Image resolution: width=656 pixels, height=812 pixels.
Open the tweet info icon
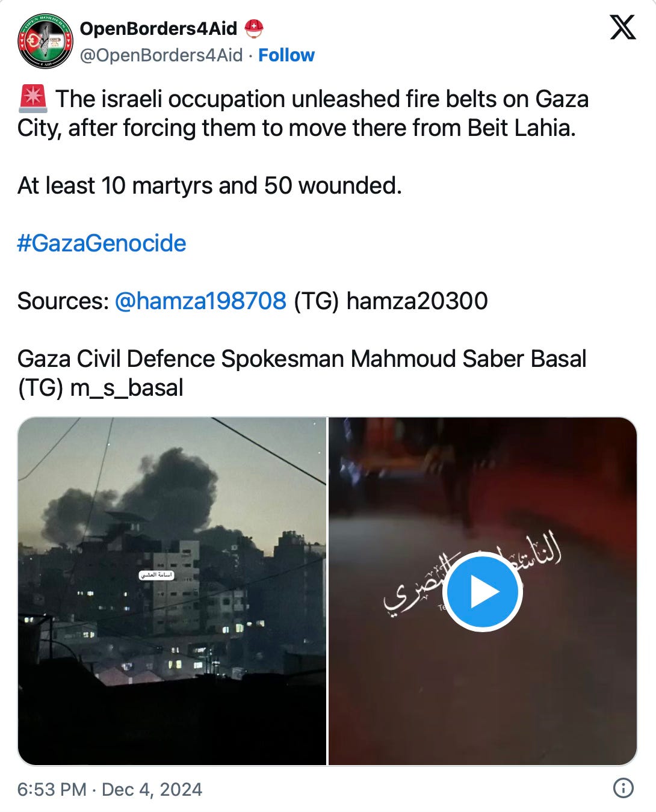(x=623, y=788)
